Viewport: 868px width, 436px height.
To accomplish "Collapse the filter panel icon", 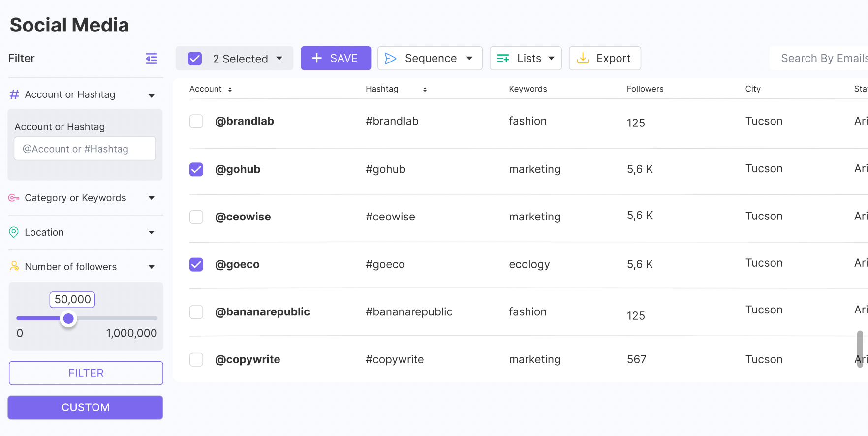I will pyautogui.click(x=152, y=59).
